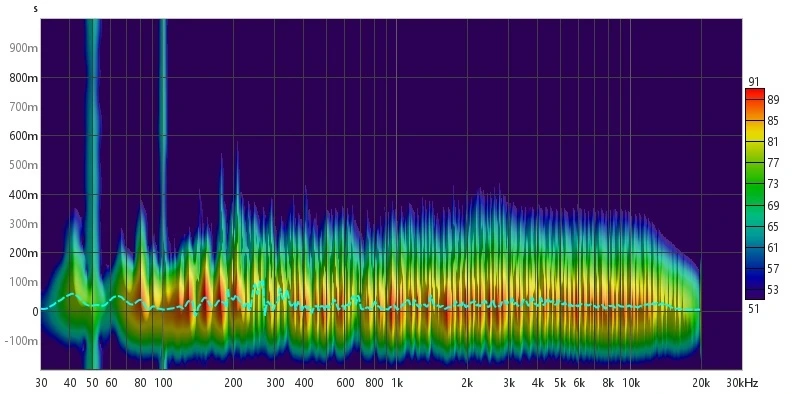Click the 0 time axis label
This screenshot has width=800, height=394.
(x=35, y=312)
